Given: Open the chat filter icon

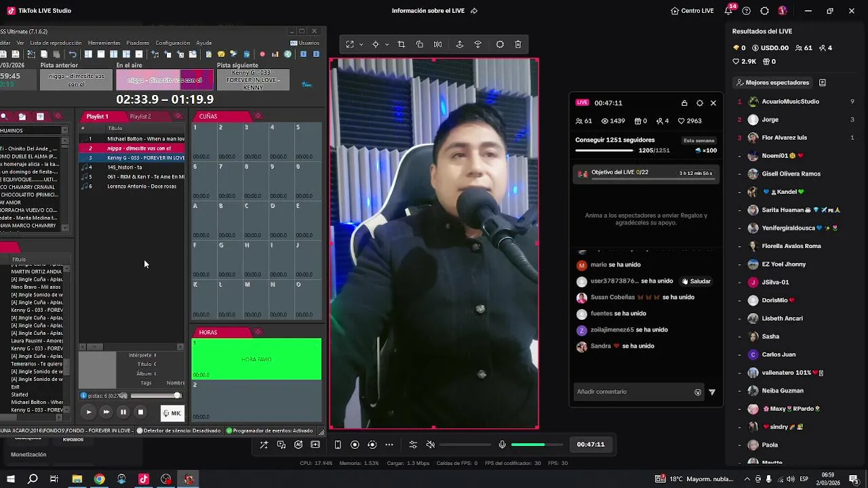Looking at the screenshot, I should [712, 392].
